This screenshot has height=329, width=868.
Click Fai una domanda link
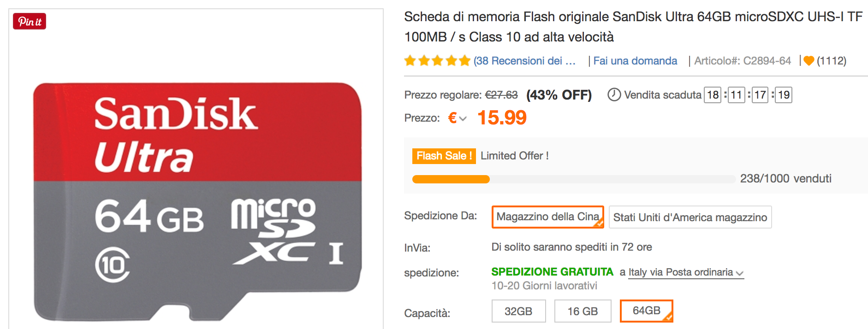pos(635,61)
